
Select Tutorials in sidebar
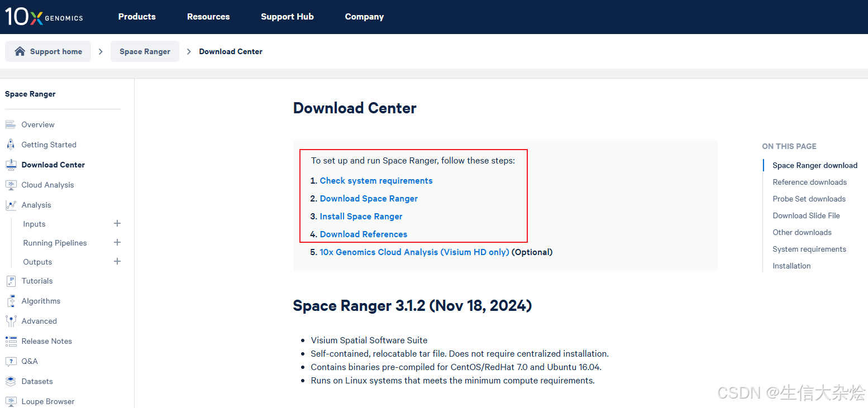[37, 281]
